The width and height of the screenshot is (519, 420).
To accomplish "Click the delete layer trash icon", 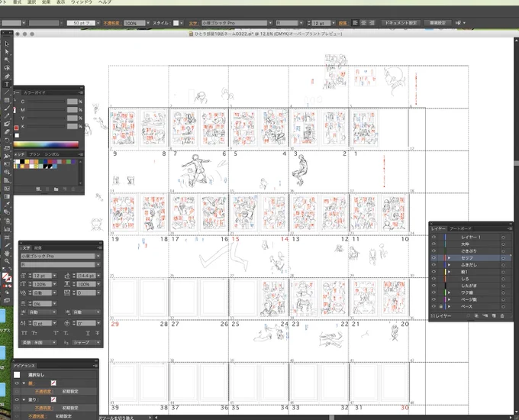I will 502,316.
